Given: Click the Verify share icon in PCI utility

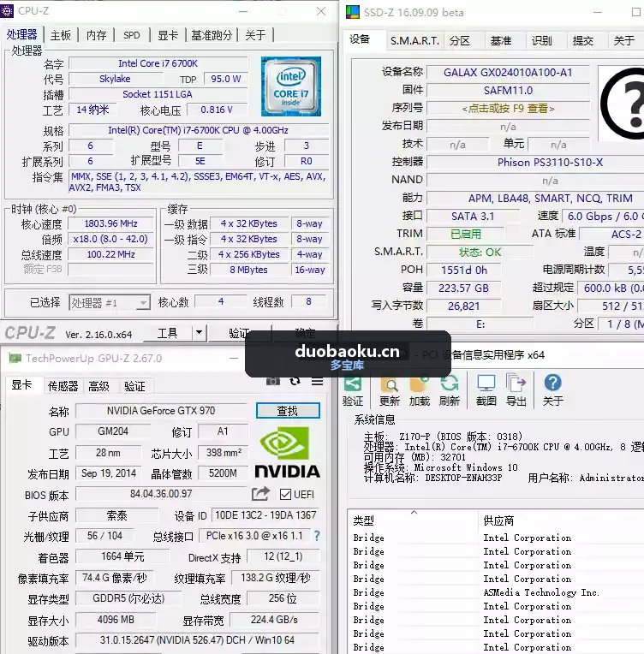Looking at the screenshot, I should (x=353, y=383).
